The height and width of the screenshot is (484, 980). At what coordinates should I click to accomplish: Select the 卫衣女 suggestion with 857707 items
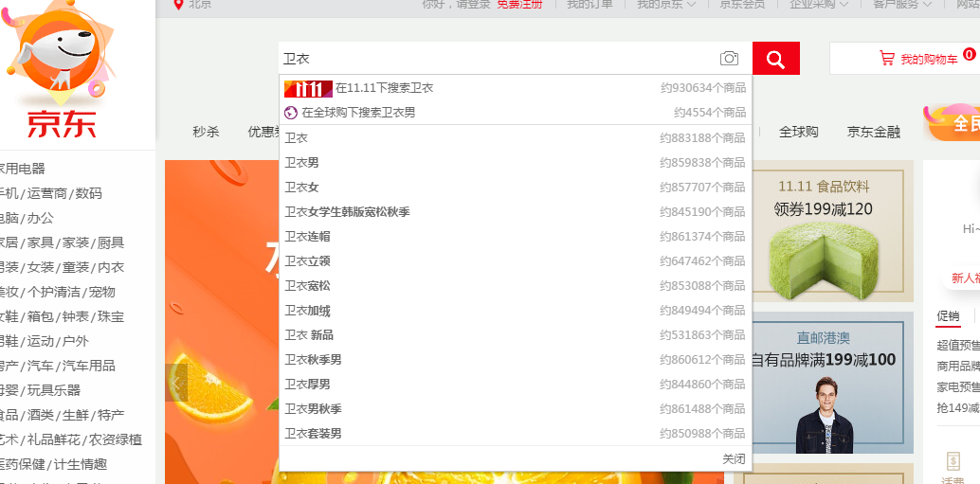pyautogui.click(x=516, y=188)
